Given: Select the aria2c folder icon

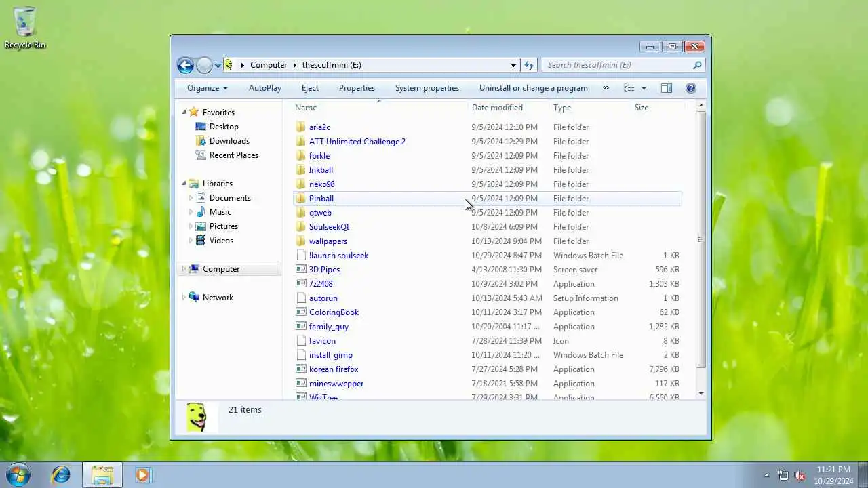Looking at the screenshot, I should tap(301, 127).
